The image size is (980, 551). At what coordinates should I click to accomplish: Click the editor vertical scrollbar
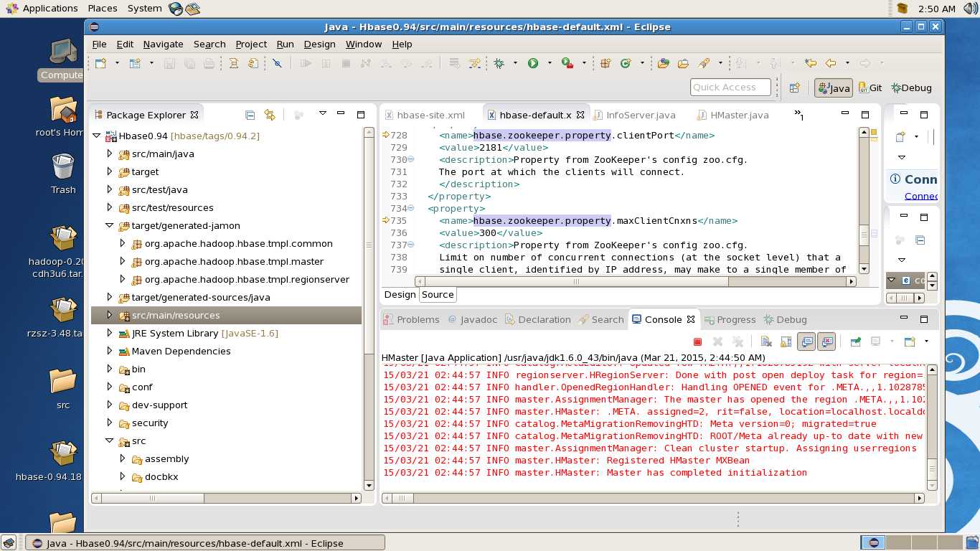click(864, 201)
